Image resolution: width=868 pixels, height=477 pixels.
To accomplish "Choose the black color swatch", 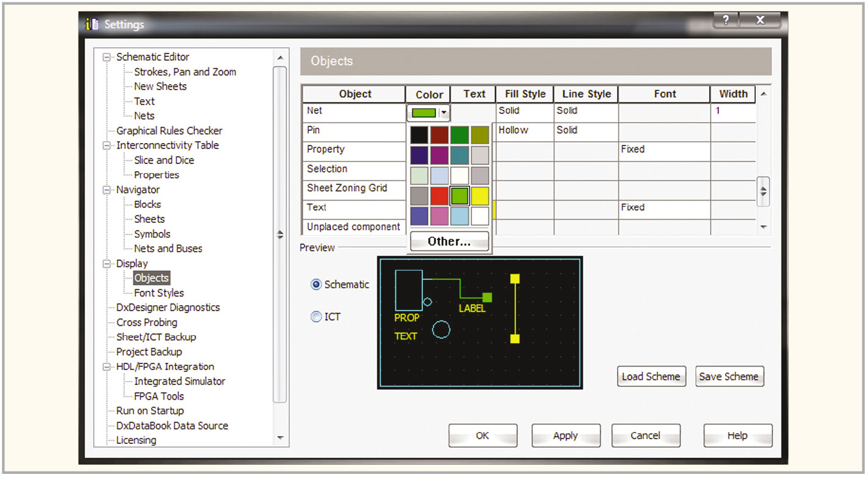I will pos(419,135).
